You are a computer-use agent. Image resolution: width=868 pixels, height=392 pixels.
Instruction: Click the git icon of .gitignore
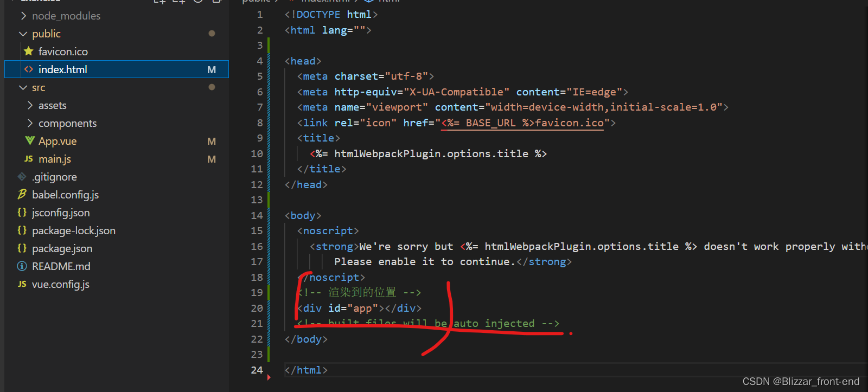pyautogui.click(x=22, y=177)
